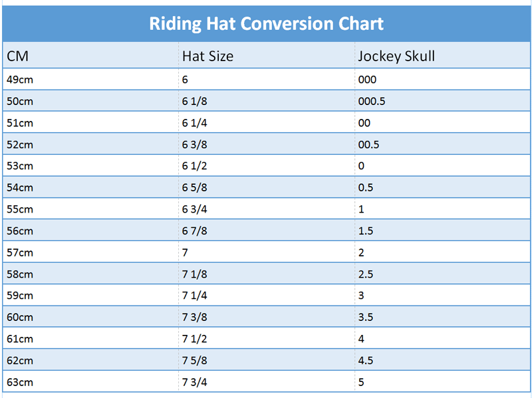Click the 55cm cell
Screen dimensions: 532x398
[x=20, y=209]
